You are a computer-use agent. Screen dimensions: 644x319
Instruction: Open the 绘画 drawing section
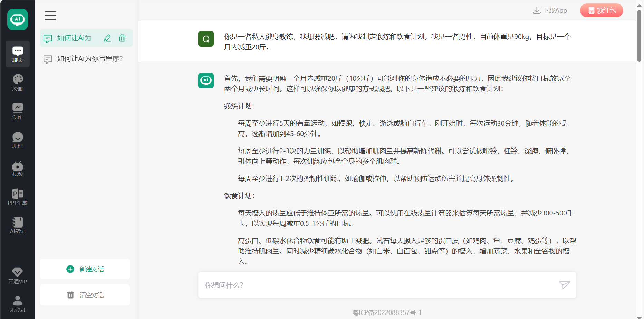[18, 83]
